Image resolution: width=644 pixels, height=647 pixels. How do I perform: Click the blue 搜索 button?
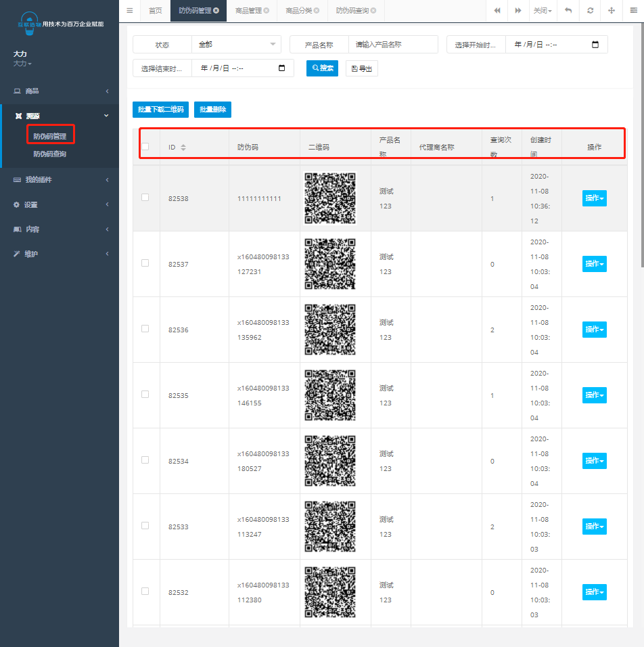(322, 68)
